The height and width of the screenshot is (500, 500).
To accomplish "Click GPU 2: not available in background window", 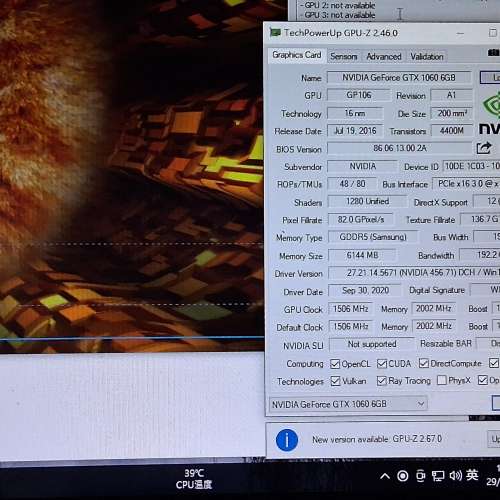I will (339, 5).
